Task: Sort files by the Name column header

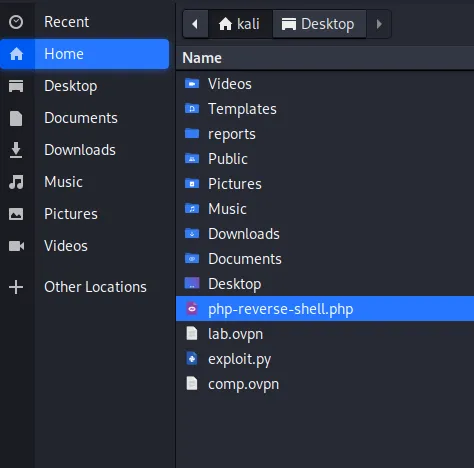Action: coord(325,58)
